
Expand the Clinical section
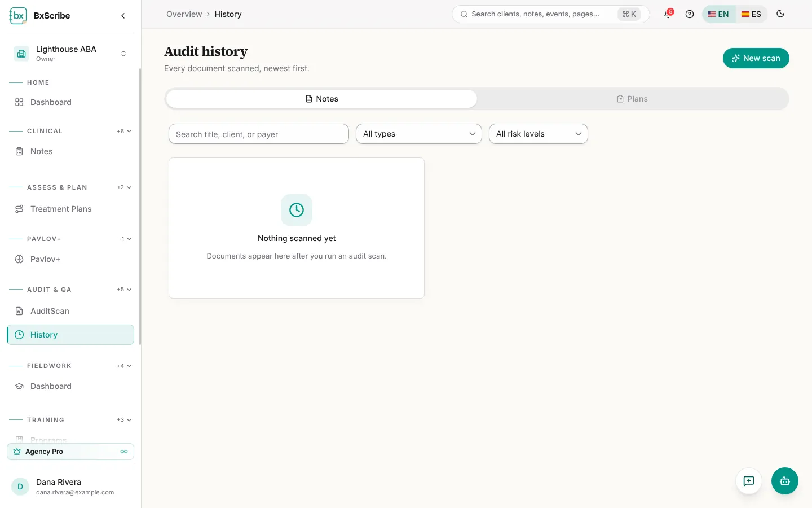click(125, 131)
